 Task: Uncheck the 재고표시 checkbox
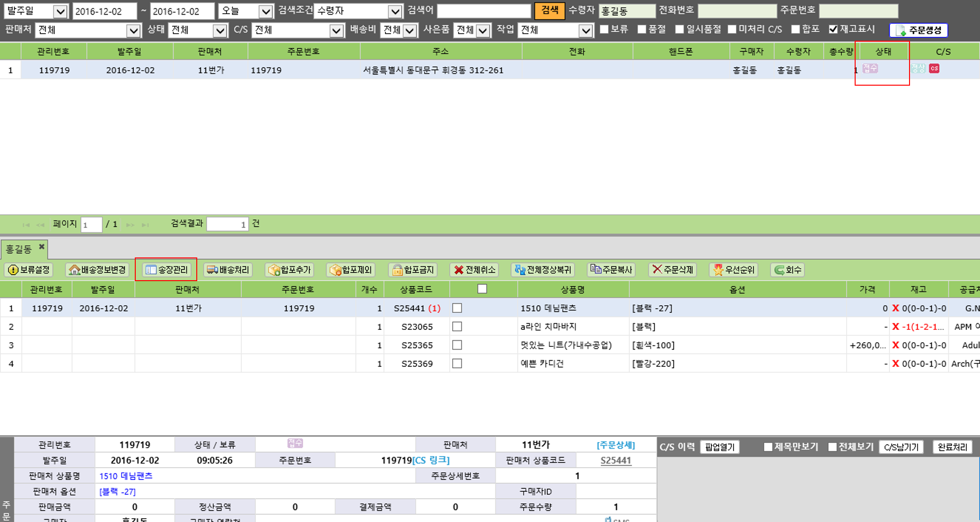coord(833,29)
